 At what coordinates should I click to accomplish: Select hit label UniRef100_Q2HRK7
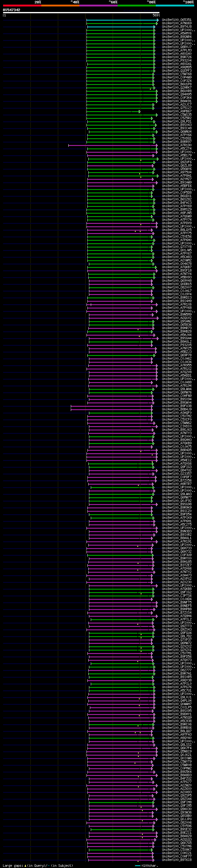[177, 88]
